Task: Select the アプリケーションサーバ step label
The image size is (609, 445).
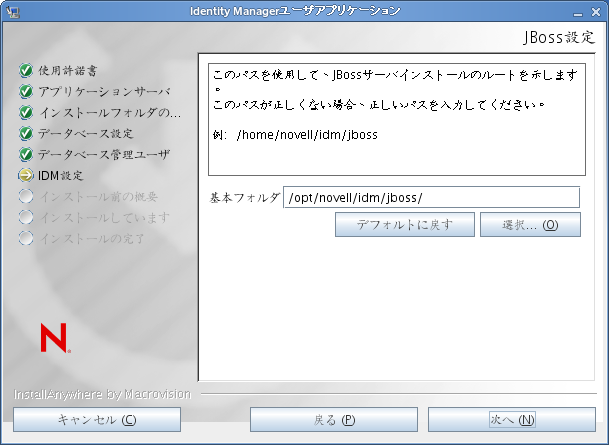Action: [104, 92]
